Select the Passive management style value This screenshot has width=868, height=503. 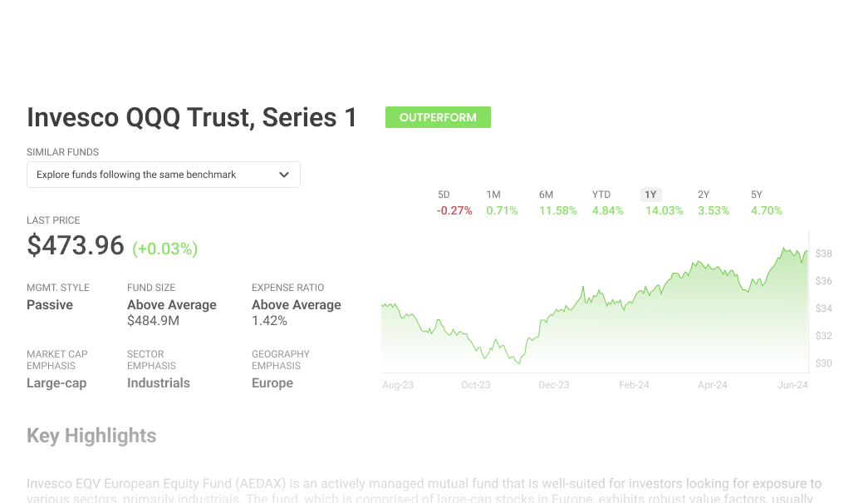(50, 305)
